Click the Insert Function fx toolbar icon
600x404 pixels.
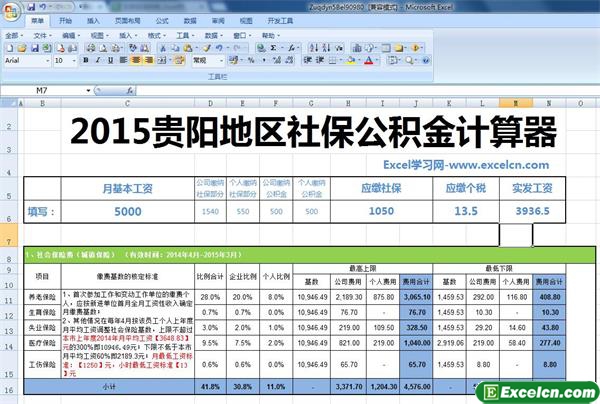292,48
